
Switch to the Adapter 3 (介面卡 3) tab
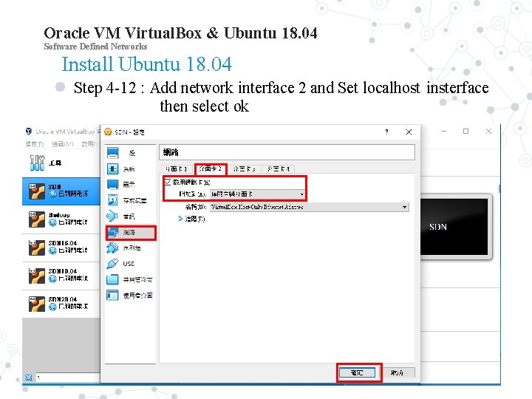click(x=245, y=168)
